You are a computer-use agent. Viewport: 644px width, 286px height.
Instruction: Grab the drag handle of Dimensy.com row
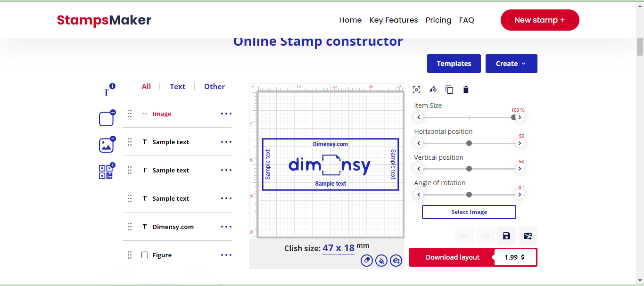[130, 227]
